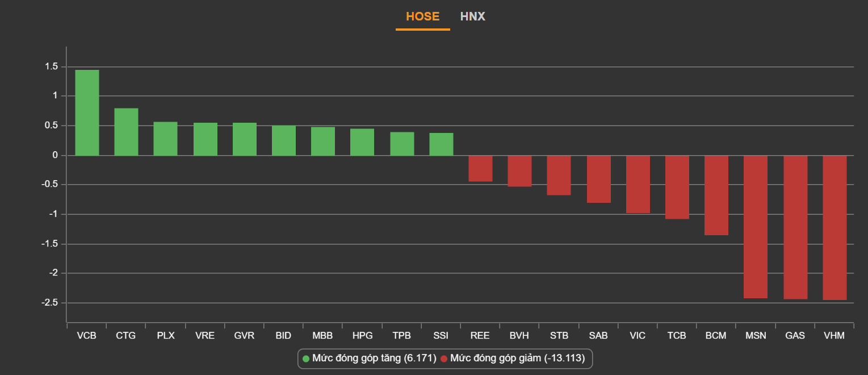The height and width of the screenshot is (375, 868).
Task: Click the green CTG bar
Action: [126, 132]
